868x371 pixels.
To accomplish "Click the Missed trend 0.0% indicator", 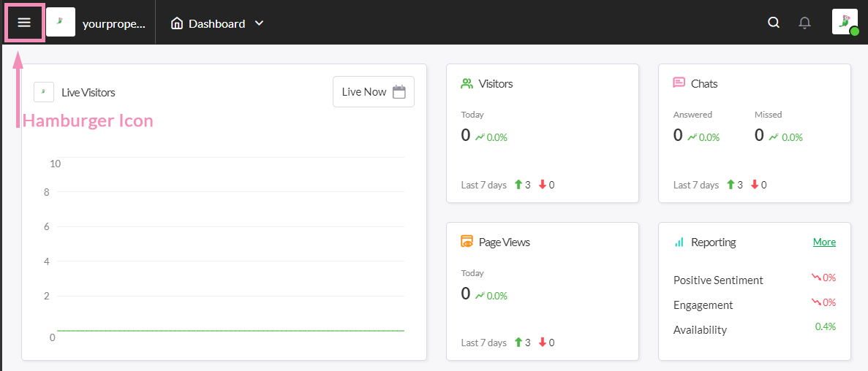I will [x=785, y=137].
